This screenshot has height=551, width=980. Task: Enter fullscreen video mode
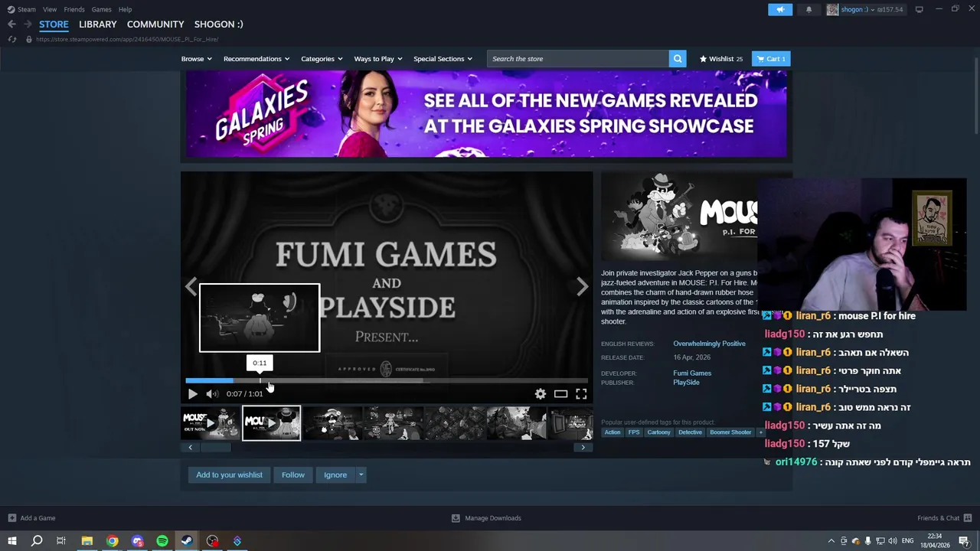(x=581, y=393)
